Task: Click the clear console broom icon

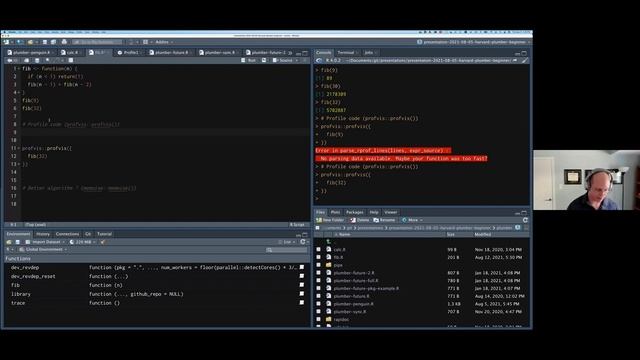Action: coord(525,60)
